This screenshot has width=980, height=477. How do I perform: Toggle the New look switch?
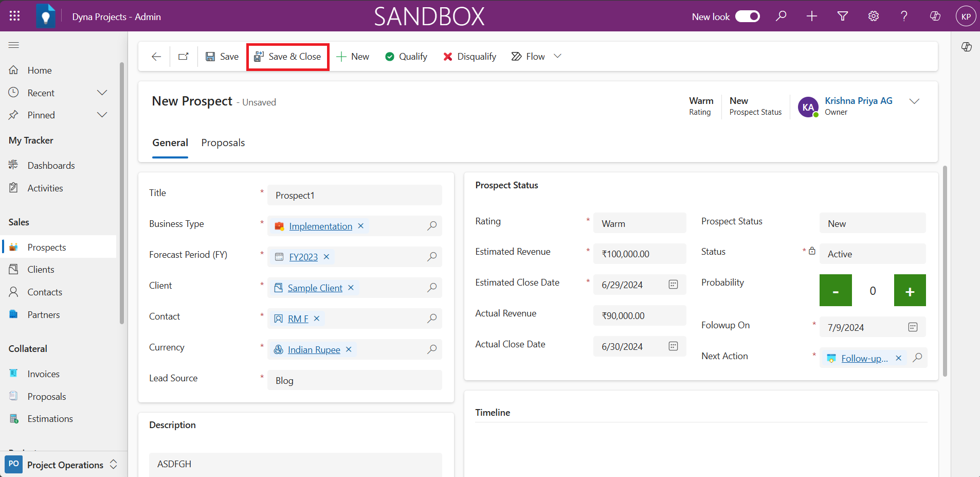748,16
